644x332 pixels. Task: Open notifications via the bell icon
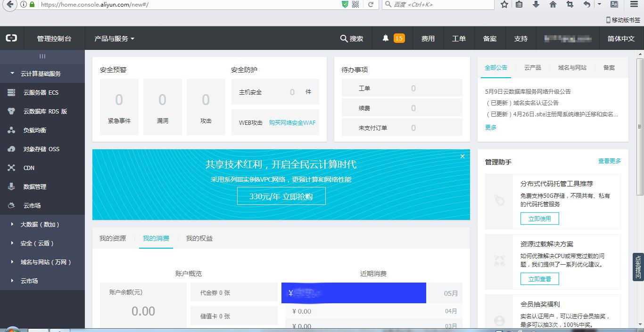[387, 38]
